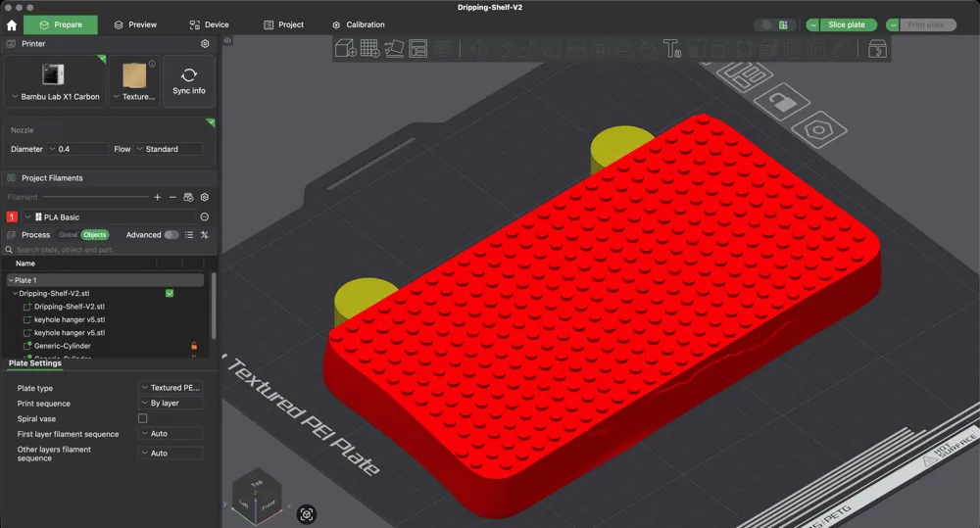980x528 pixels.
Task: Toggle the Advanced settings switch
Action: [x=171, y=235]
